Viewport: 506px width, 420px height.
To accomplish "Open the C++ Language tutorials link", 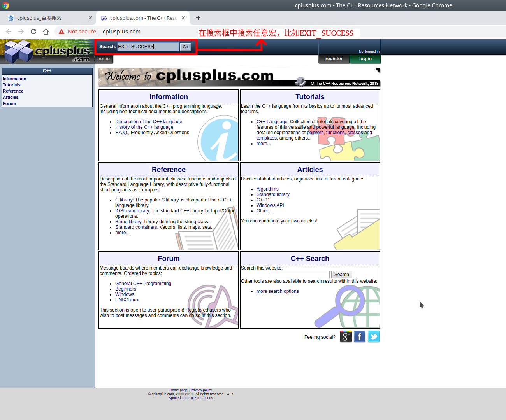I will 272,122.
